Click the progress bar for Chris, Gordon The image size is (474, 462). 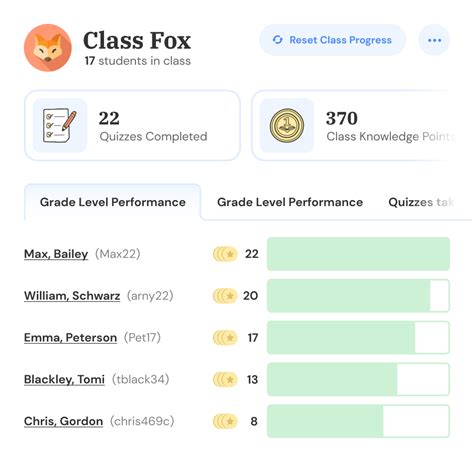coord(358,421)
